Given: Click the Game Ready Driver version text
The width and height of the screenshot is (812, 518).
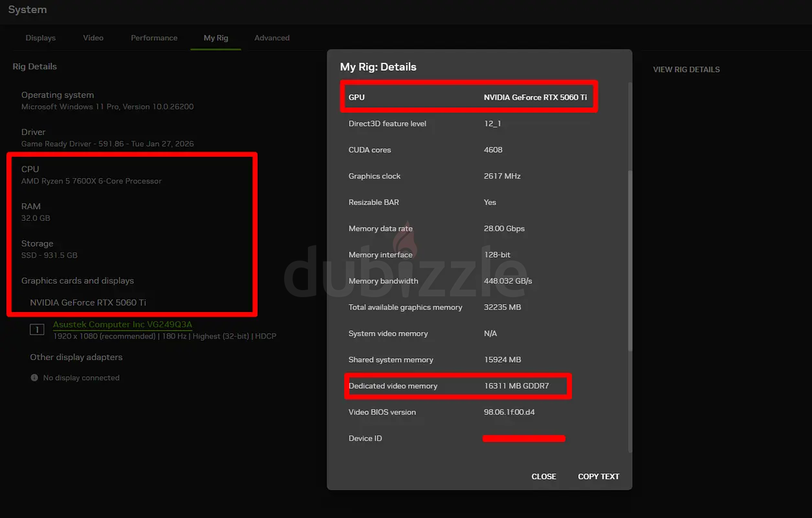Looking at the screenshot, I should tap(107, 144).
